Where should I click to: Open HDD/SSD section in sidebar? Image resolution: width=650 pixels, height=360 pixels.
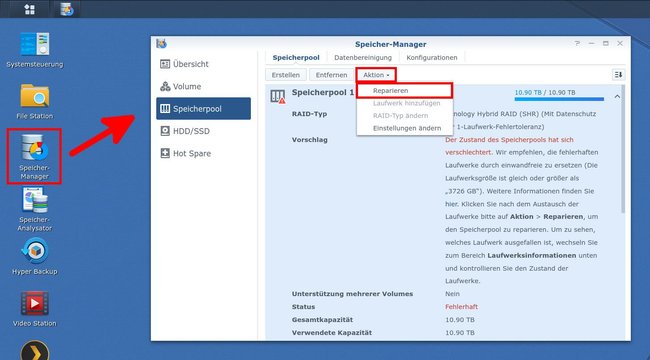(x=203, y=131)
